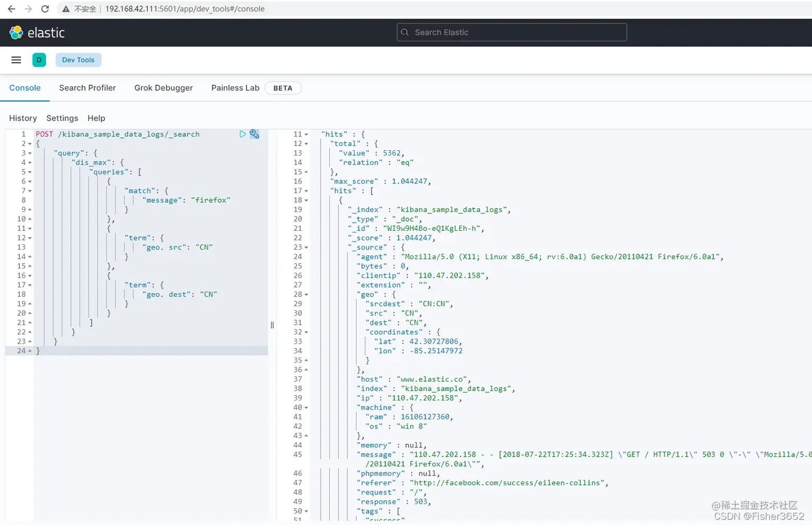The width and height of the screenshot is (812, 525).
Task: Click the browser address bar URL
Action: (x=185, y=9)
